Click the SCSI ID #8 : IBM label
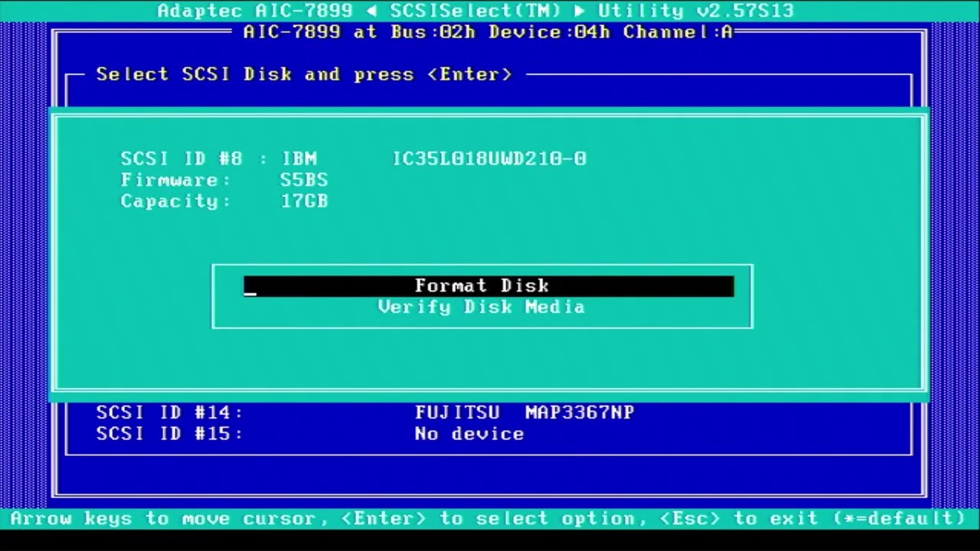 pyautogui.click(x=219, y=158)
